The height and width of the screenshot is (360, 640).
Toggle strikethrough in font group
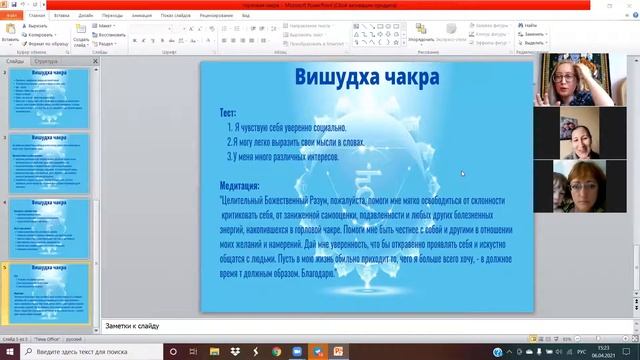click(171, 40)
